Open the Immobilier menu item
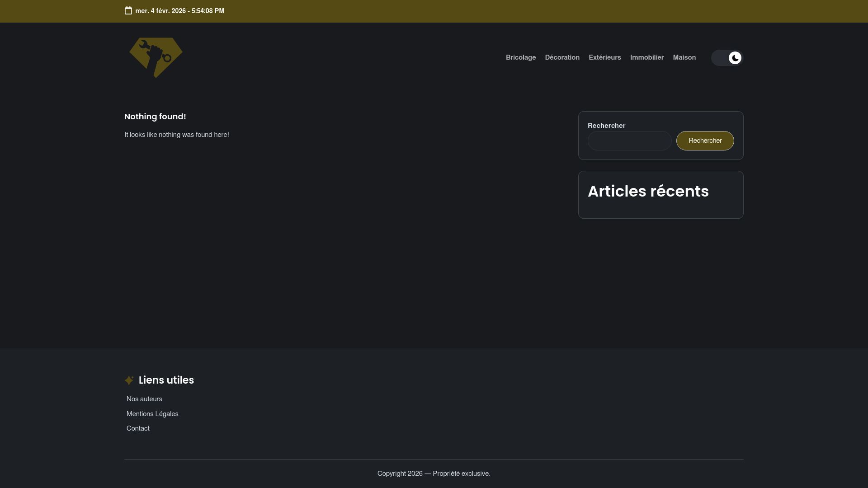868x488 pixels. [647, 57]
